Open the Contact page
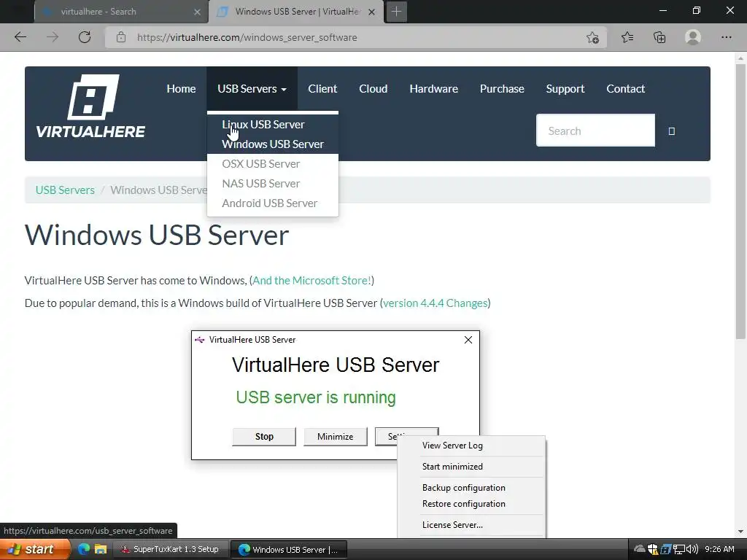The image size is (747, 560). 625,88
